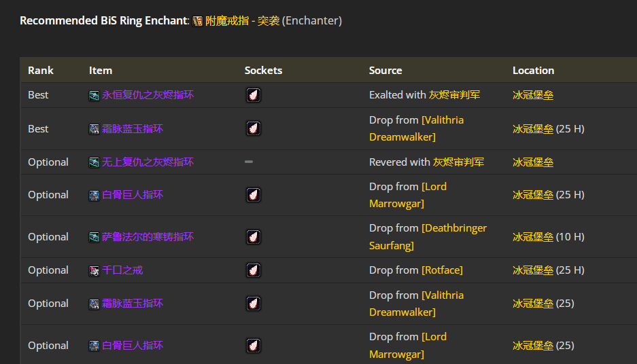Click the Location column header
Image resolution: width=637 pixels, height=364 pixels.
[x=533, y=71]
